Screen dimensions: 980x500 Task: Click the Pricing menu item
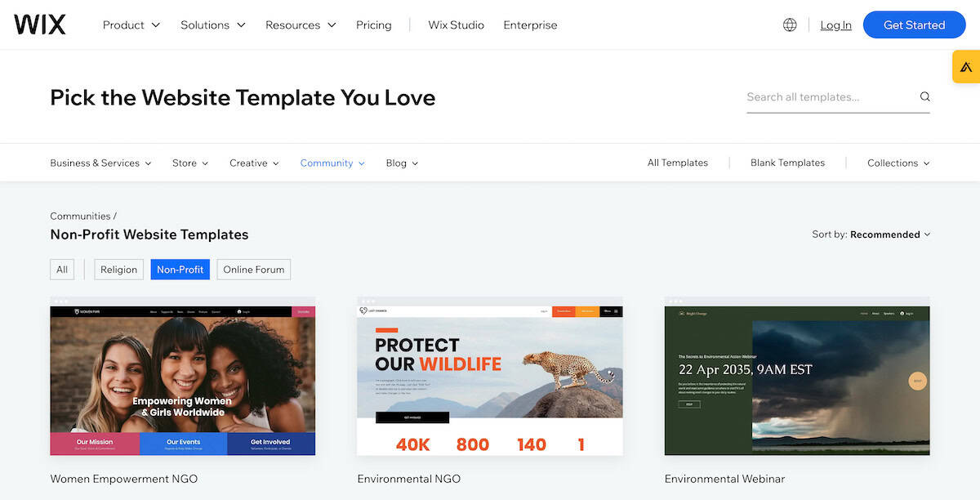(x=373, y=25)
